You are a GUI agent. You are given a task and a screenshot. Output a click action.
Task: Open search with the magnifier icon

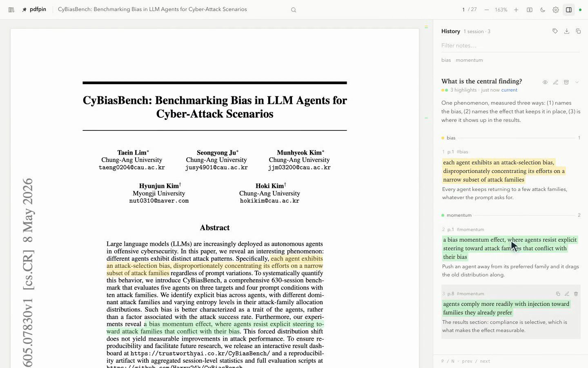(x=293, y=10)
